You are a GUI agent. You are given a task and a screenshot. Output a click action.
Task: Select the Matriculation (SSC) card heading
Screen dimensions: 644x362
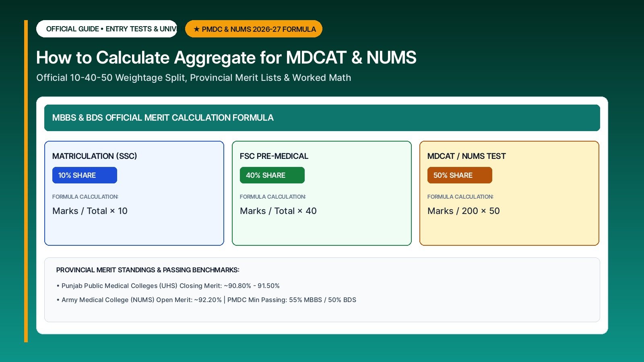pyautogui.click(x=95, y=156)
